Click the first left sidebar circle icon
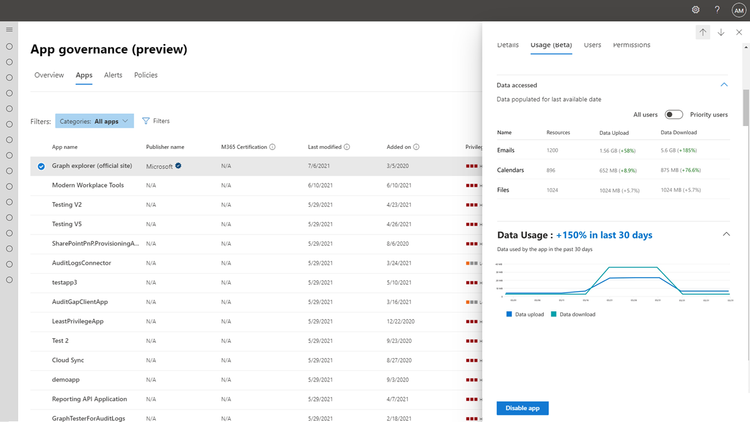 tap(9, 46)
